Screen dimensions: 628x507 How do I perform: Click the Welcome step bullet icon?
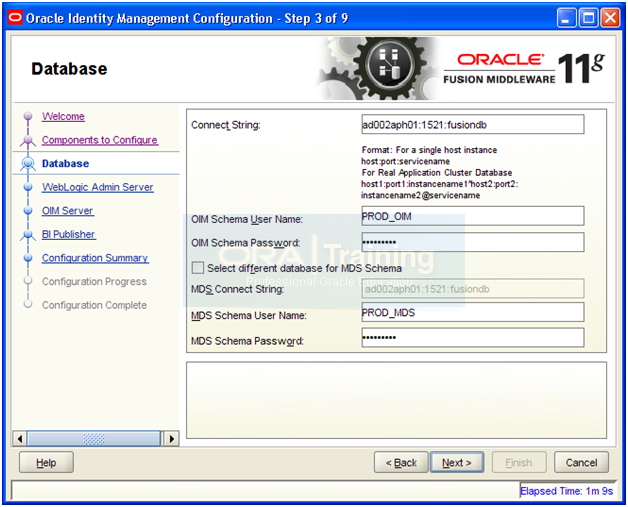pyautogui.click(x=28, y=116)
